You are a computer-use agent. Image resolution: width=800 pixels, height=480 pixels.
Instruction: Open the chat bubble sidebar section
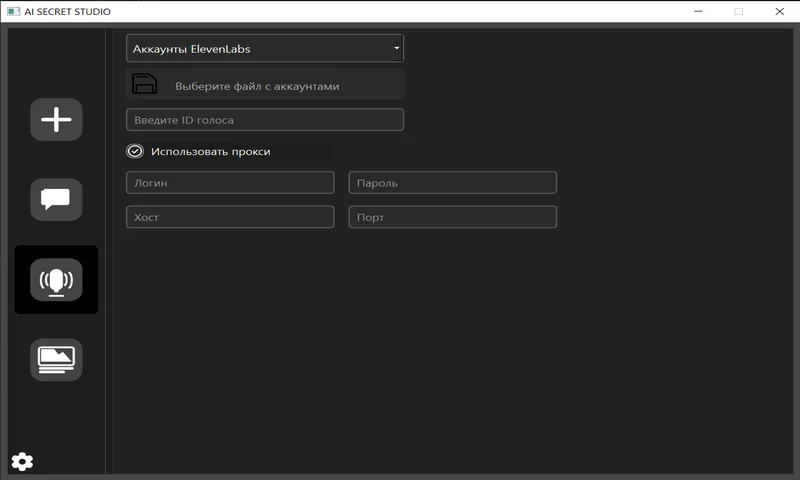56,199
